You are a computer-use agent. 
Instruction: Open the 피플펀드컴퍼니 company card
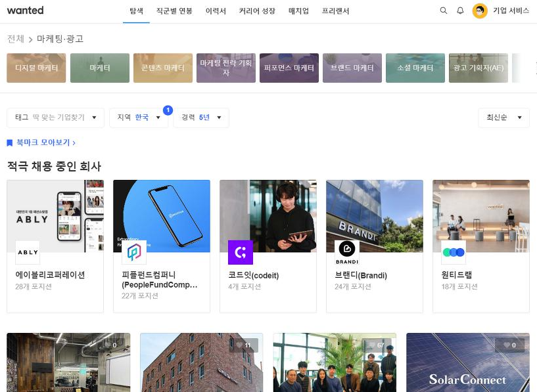click(162, 246)
